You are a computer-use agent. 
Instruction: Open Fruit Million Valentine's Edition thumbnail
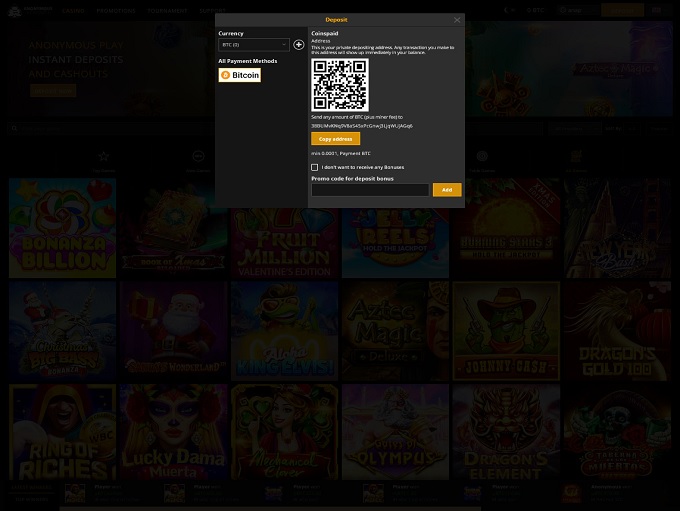tap(284, 243)
